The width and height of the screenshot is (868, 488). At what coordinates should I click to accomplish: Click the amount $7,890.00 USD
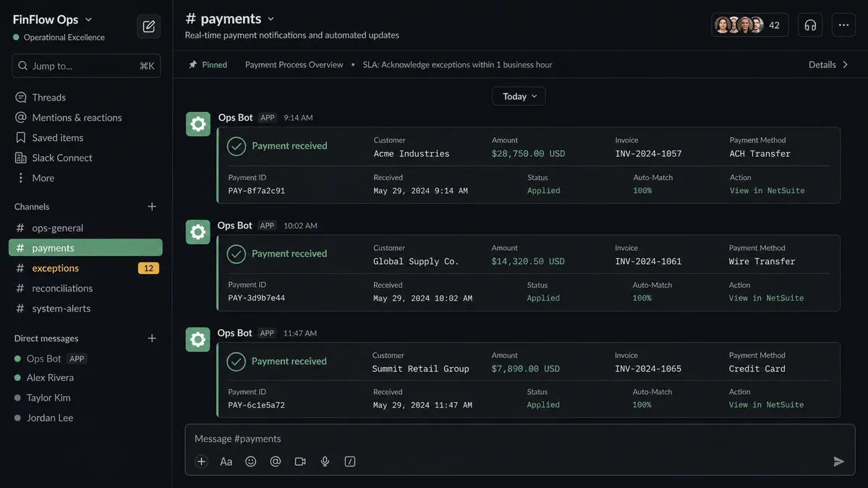(526, 369)
